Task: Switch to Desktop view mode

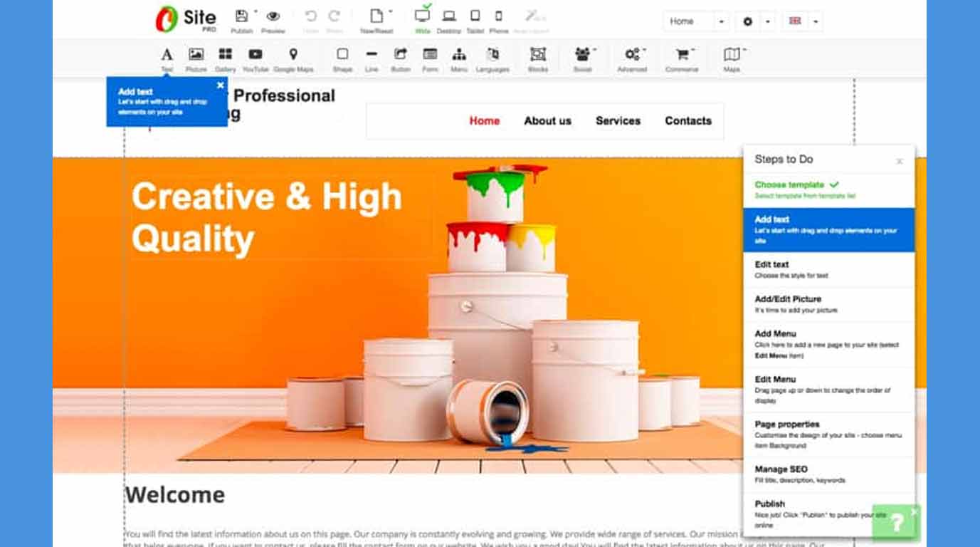Action: 449,16
